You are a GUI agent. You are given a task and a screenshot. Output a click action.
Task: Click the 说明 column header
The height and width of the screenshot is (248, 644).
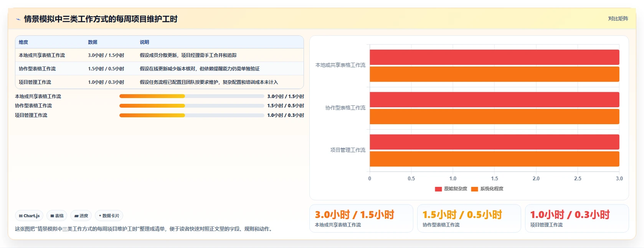click(144, 42)
